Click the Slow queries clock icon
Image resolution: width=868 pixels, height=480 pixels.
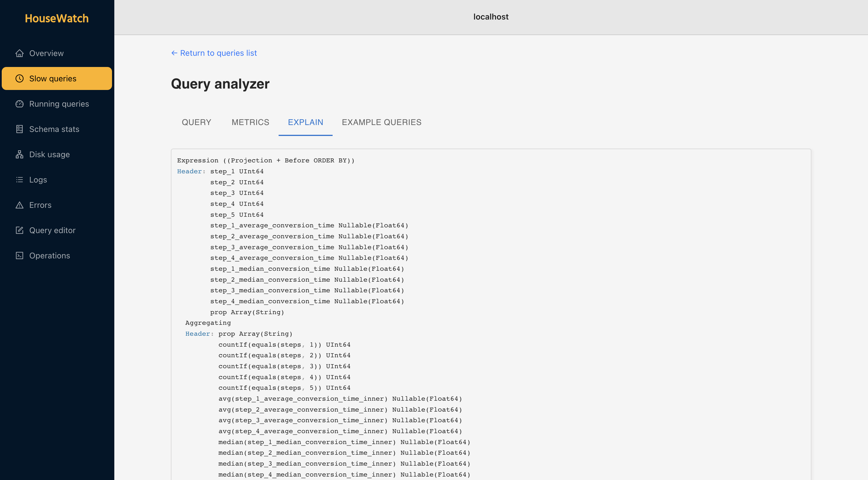pyautogui.click(x=20, y=78)
